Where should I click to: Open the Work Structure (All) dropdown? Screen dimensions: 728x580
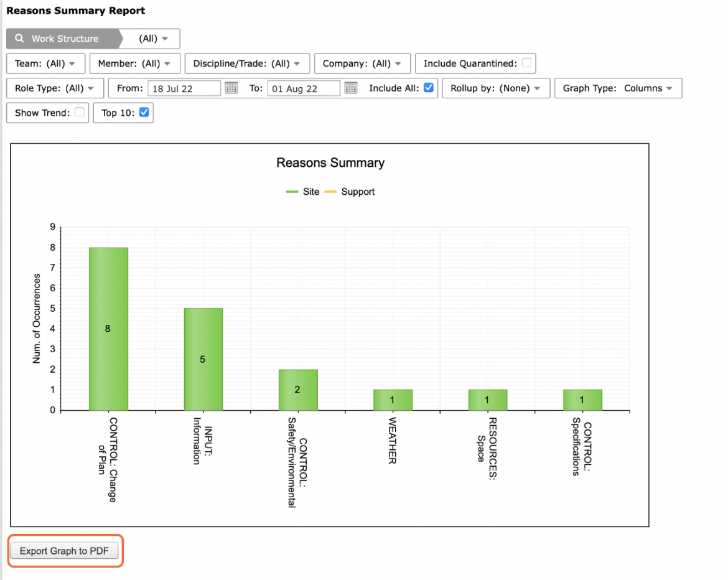click(x=152, y=39)
